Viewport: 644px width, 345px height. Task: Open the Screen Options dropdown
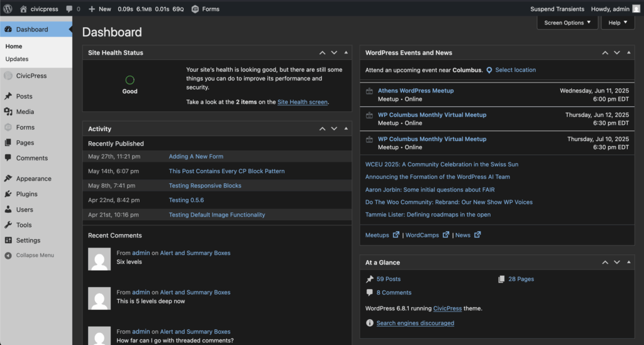567,23
